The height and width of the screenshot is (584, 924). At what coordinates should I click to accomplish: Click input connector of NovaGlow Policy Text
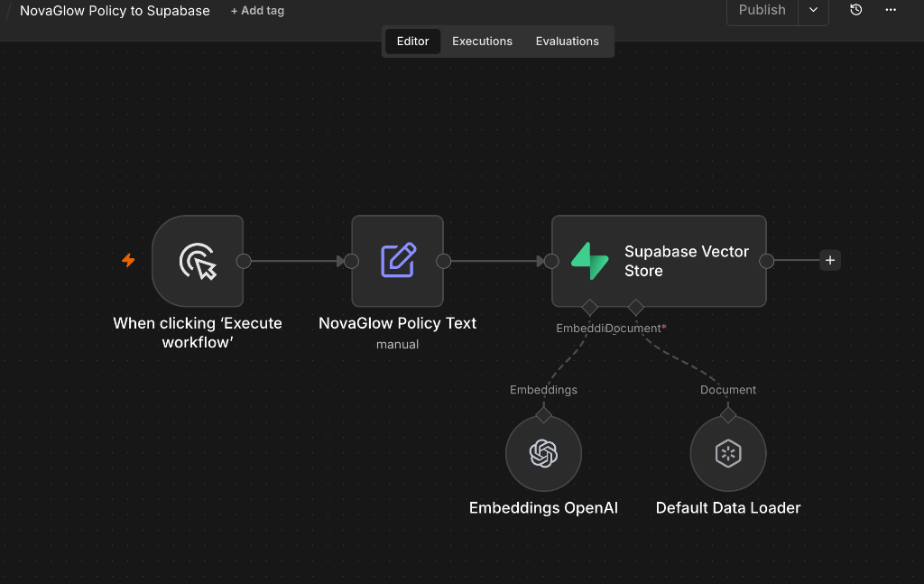351,261
